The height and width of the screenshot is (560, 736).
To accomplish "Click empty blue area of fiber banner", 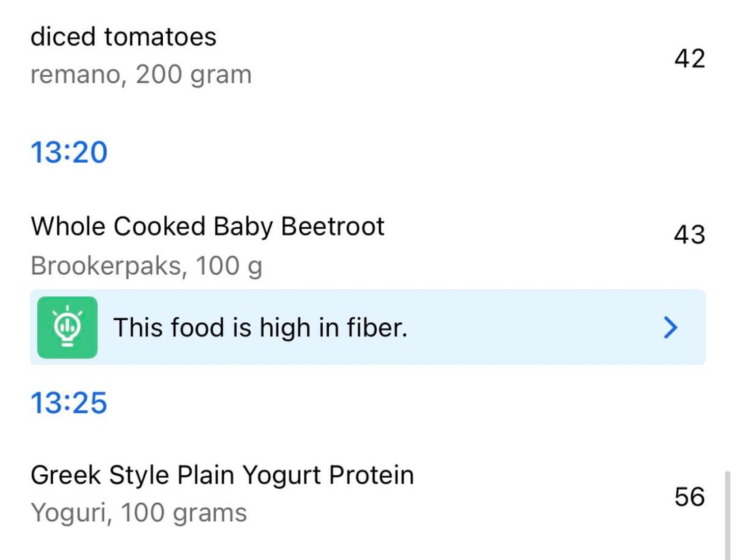I will point(532,328).
